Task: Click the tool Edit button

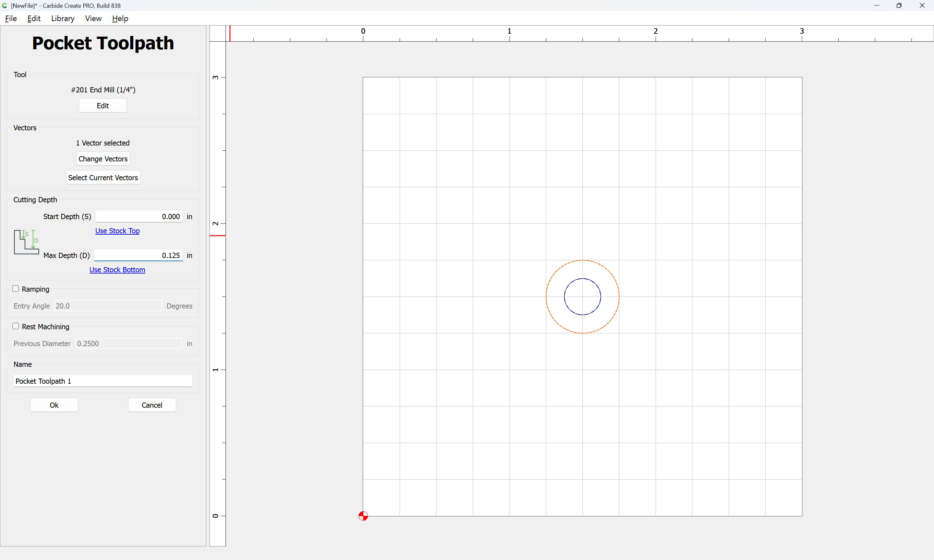Action: 103,106
